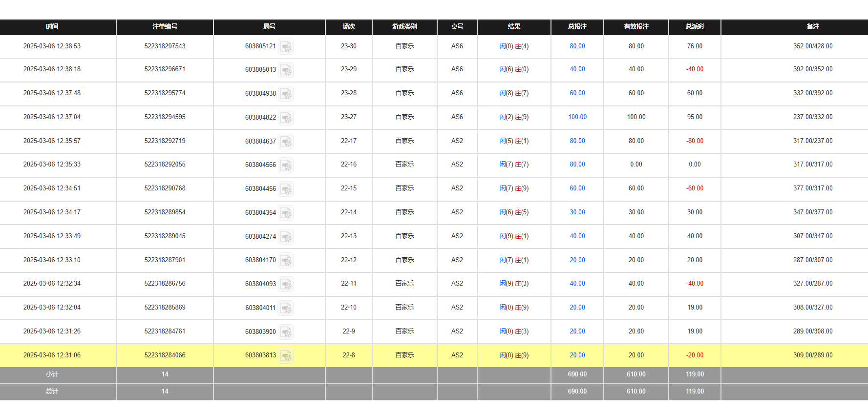Open the blue 100.00 total bet link
Image resolution: width=868 pixels, height=414 pixels.
pos(577,117)
